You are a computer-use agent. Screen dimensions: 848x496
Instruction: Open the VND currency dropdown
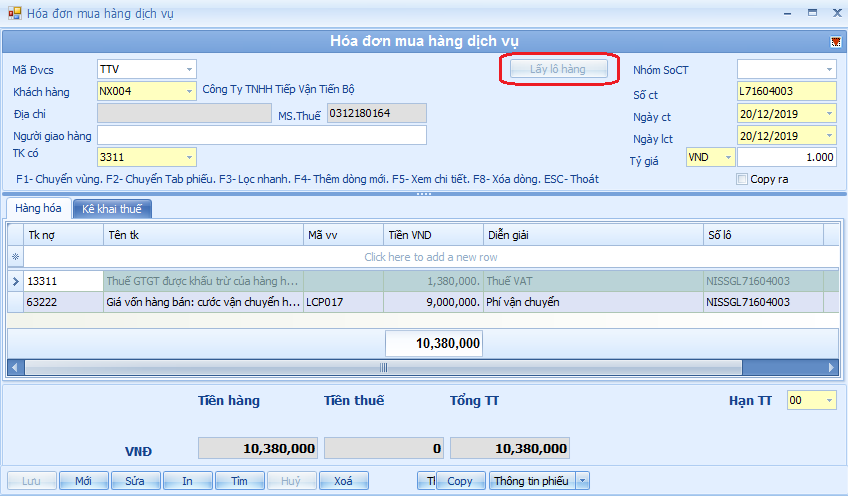point(728,157)
